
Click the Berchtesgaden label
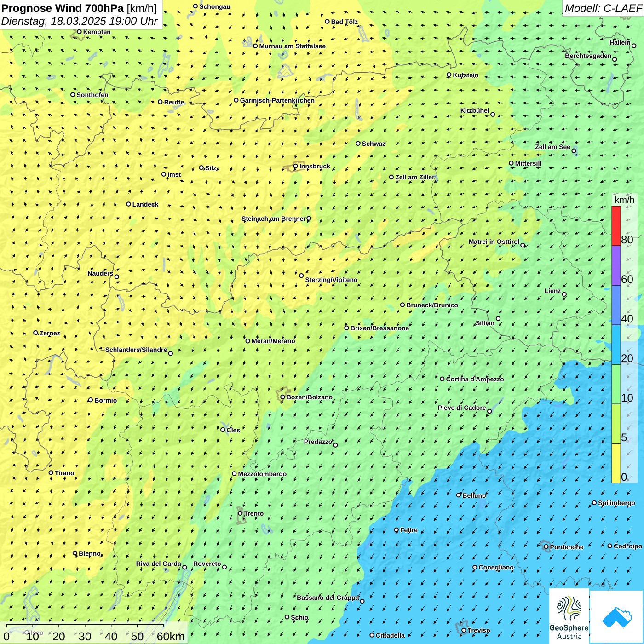coord(588,56)
